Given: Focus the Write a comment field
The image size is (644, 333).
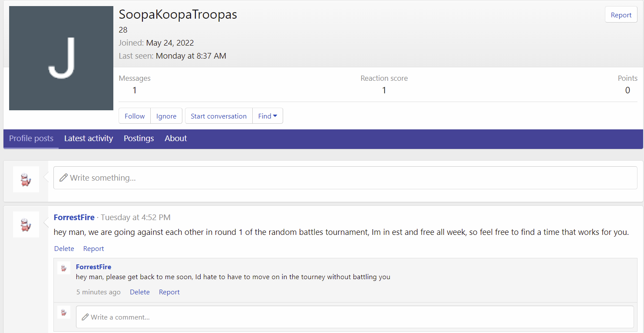Looking at the screenshot, I should click(x=355, y=317).
